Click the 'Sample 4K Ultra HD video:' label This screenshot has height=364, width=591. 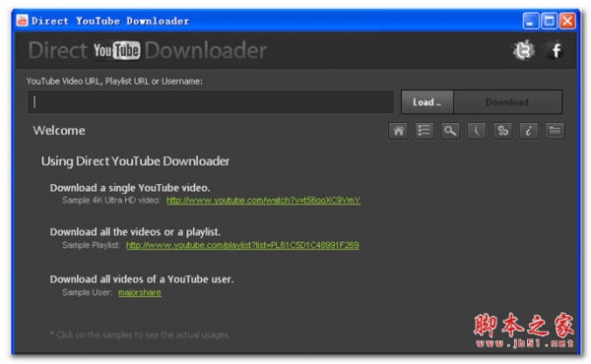[x=111, y=201]
